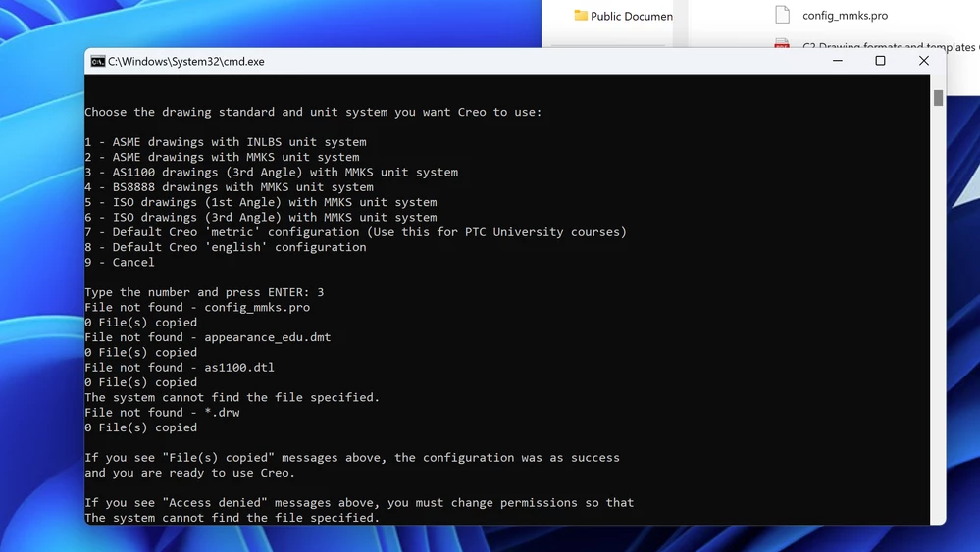Click line '4 - BS8888 drawings with MMKS'
The height and width of the screenshot is (552, 980).
(230, 186)
